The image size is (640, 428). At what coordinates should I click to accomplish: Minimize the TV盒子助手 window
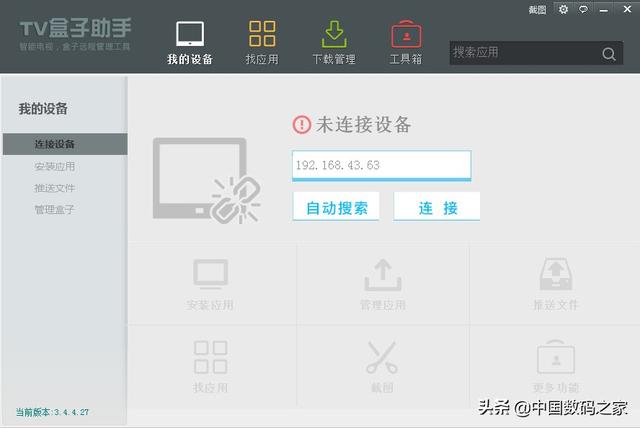point(604,10)
